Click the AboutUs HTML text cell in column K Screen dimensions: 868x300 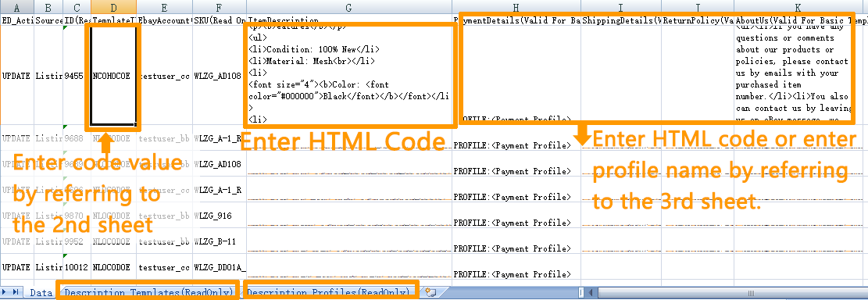(x=798, y=75)
